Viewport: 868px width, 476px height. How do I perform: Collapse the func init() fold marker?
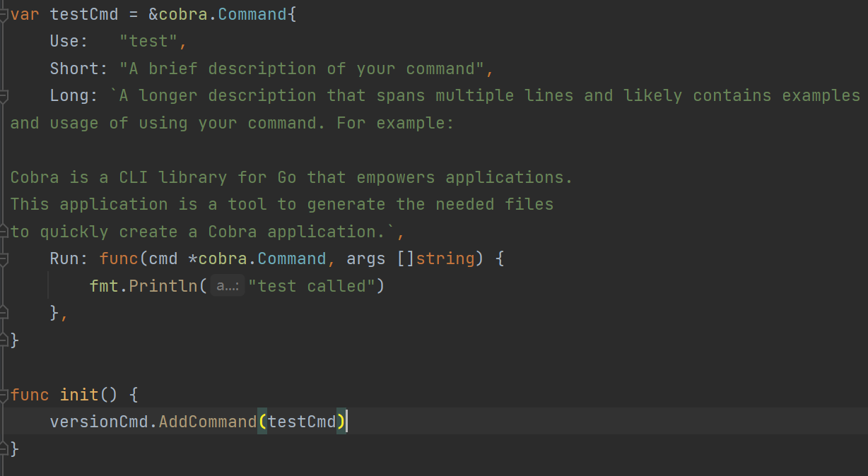click(4, 395)
